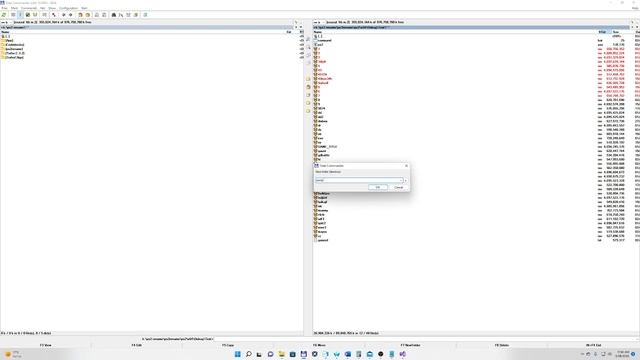Image resolution: width=640 pixels, height=360 pixels.
Task: Click the right panel current path bar
Action: 471,27
